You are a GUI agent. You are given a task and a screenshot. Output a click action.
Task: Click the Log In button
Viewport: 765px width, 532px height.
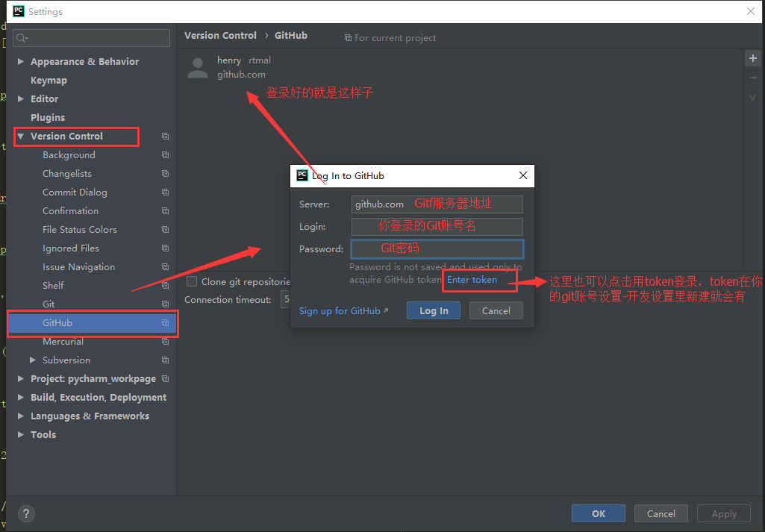[434, 310]
